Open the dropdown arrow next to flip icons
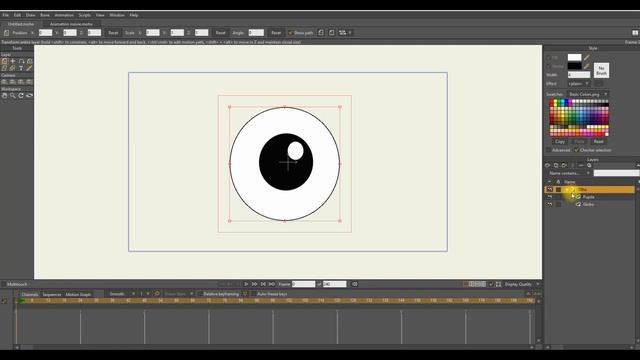 point(350,33)
